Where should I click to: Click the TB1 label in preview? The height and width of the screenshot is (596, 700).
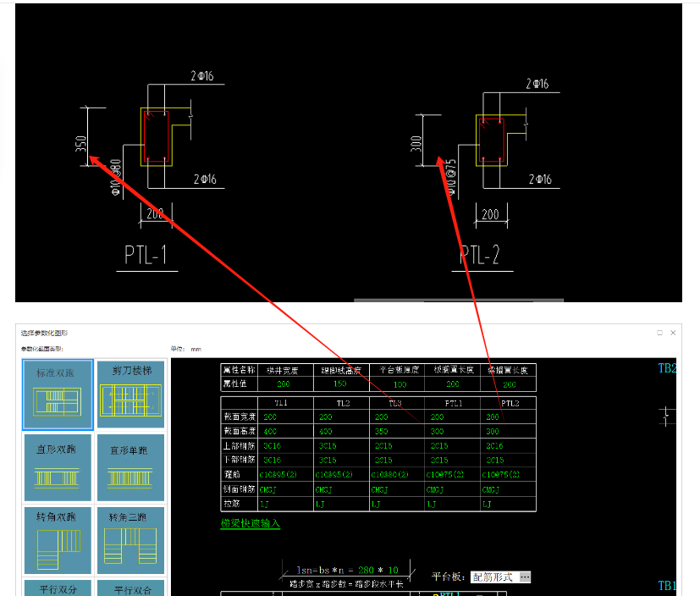click(x=667, y=586)
